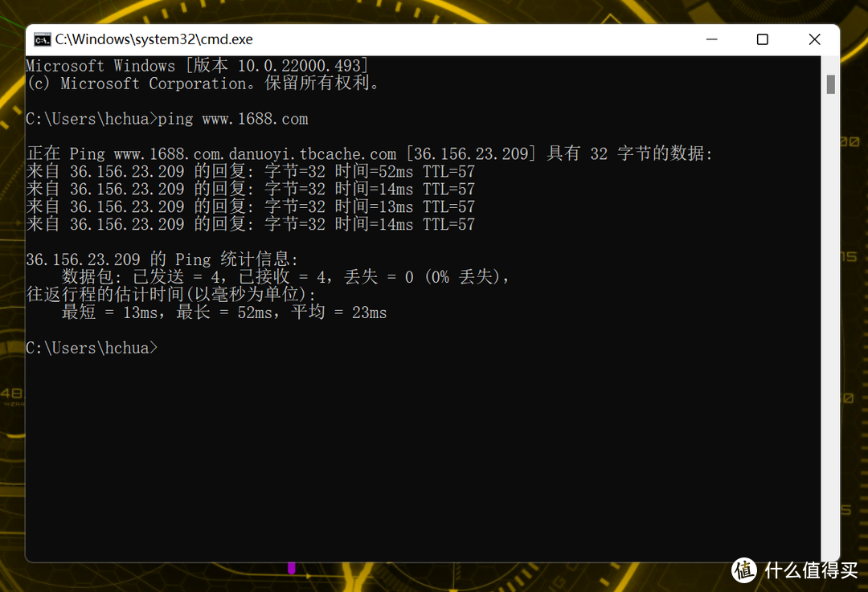Click the vertical scrollbar thumb
Screen dimensions: 868x592
click(830, 84)
